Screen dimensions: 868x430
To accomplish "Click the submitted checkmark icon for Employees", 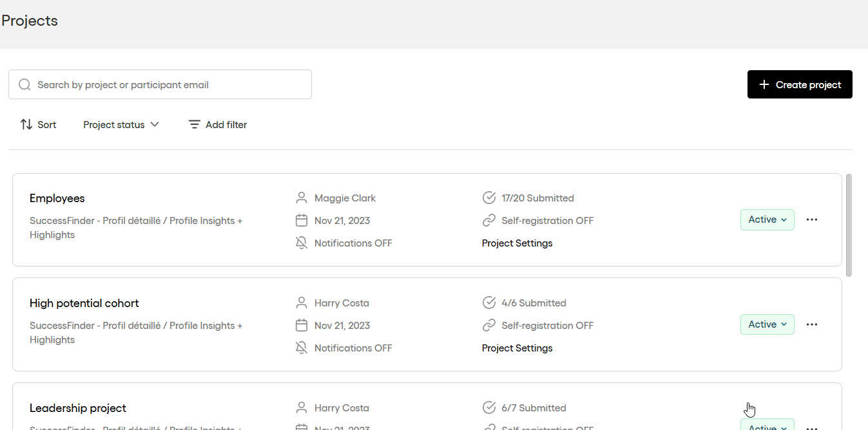I will [489, 198].
